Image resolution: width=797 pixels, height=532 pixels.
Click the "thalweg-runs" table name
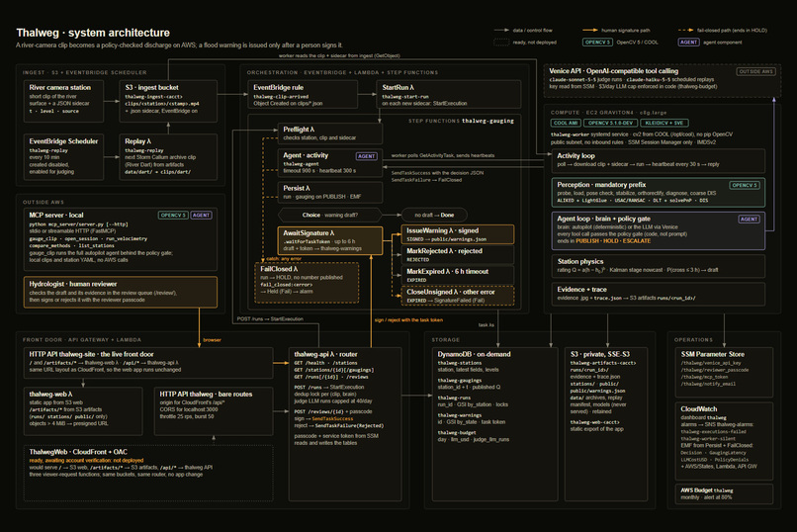[454, 398]
